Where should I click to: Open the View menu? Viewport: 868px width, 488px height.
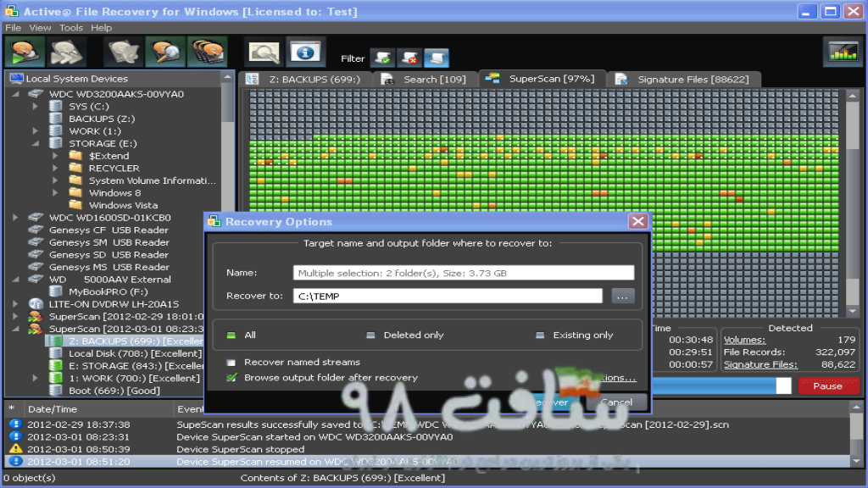pos(40,28)
